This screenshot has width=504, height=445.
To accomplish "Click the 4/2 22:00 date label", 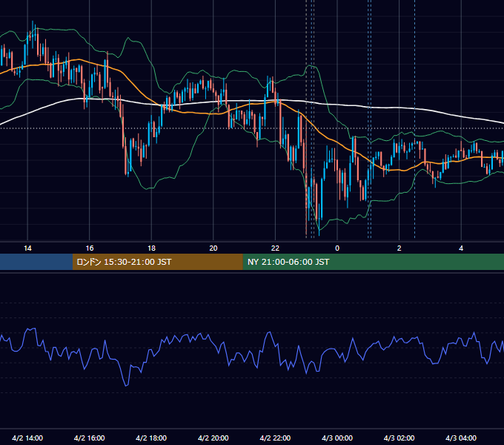I will 275,438.
